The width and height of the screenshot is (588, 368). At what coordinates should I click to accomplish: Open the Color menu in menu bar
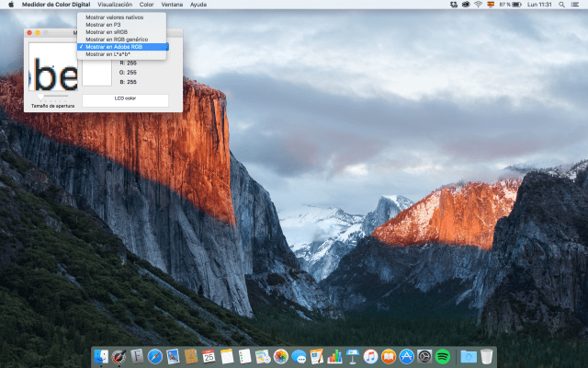click(146, 5)
